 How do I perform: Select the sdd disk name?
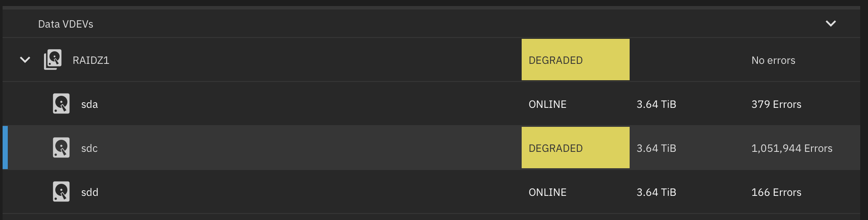(90, 192)
